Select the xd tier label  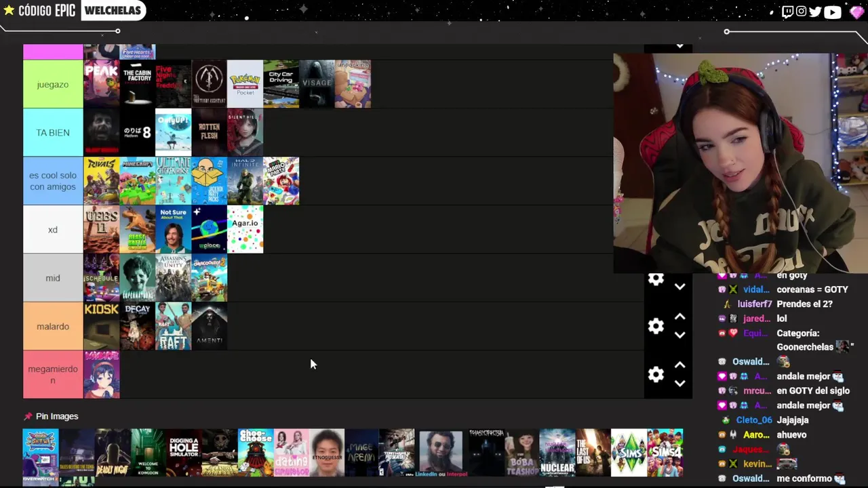point(53,229)
